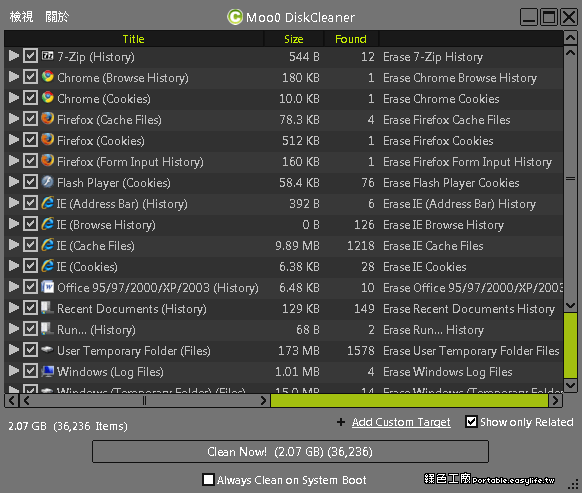The image size is (582, 493).
Task: Expand the Office 95/97/2000/XP/2003 (History) row
Action: (x=14, y=287)
